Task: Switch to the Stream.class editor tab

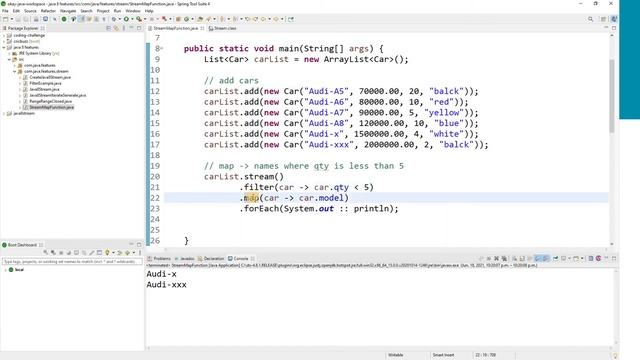Action: (223, 28)
